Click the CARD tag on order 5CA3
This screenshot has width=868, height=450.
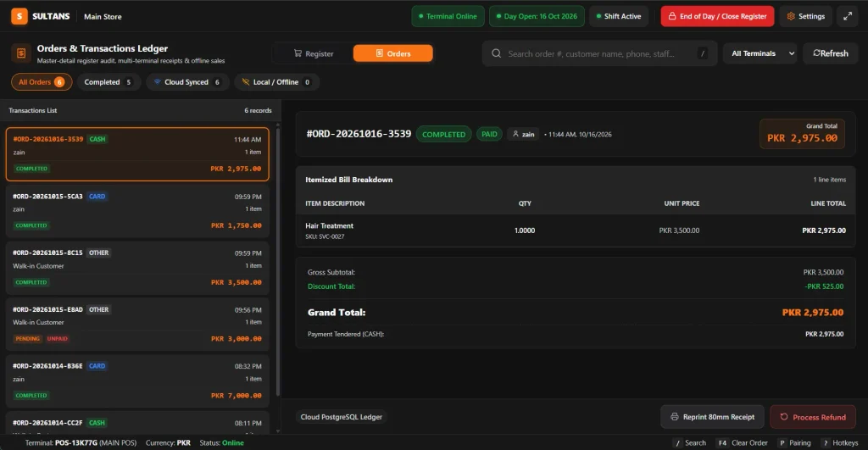(x=97, y=196)
